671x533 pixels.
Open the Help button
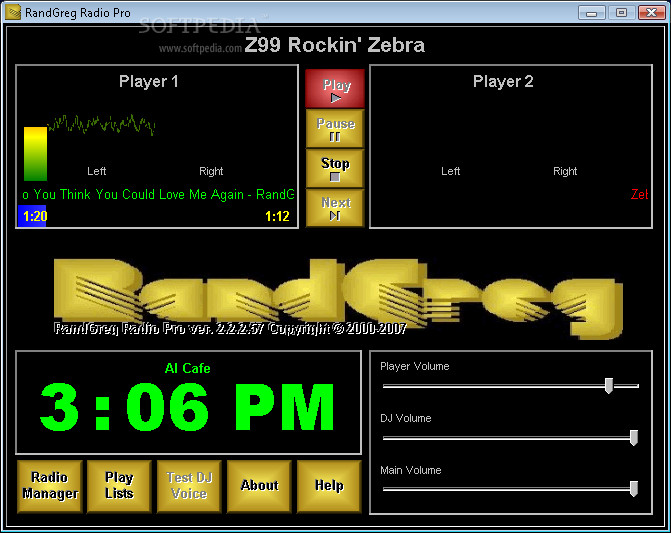click(329, 486)
